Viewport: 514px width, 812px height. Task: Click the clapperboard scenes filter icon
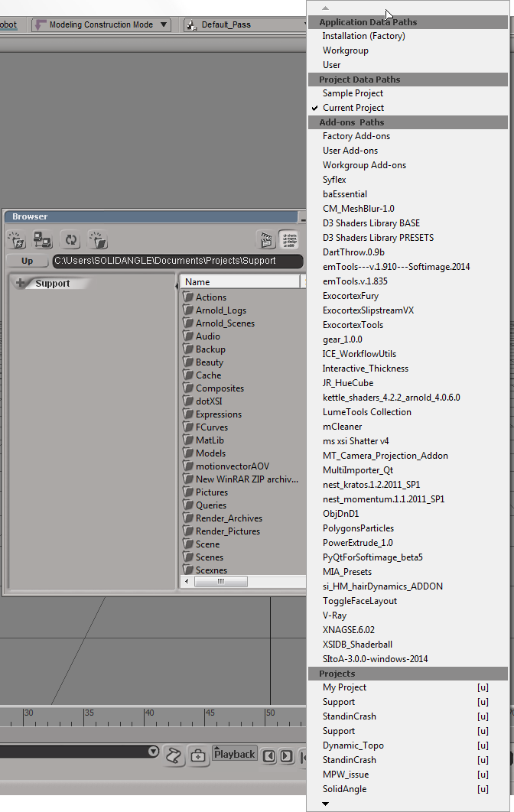[x=266, y=240]
